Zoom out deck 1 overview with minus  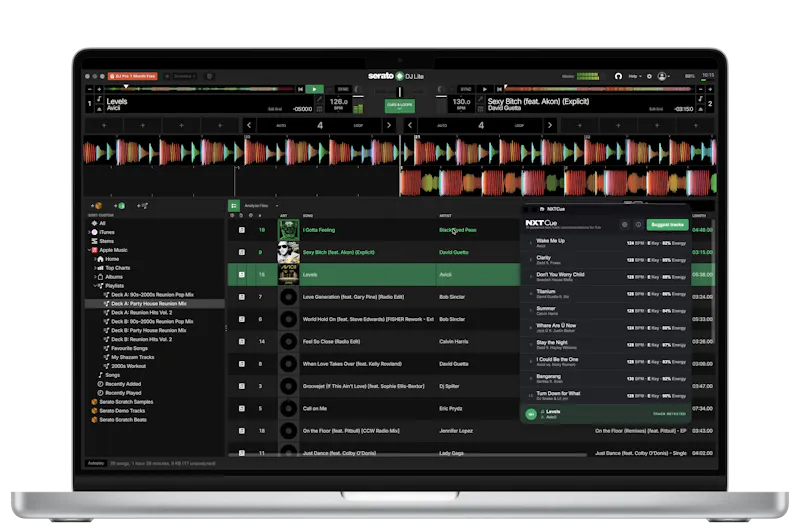coord(90,89)
